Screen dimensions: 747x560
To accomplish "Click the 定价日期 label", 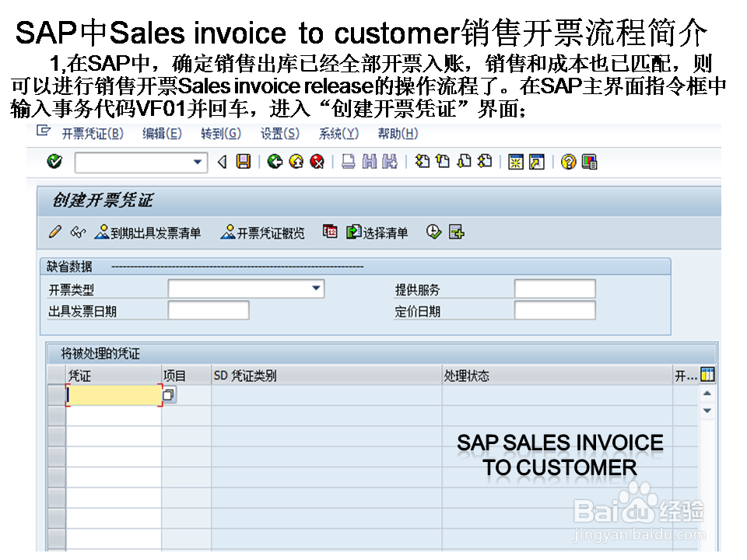I will [x=417, y=311].
